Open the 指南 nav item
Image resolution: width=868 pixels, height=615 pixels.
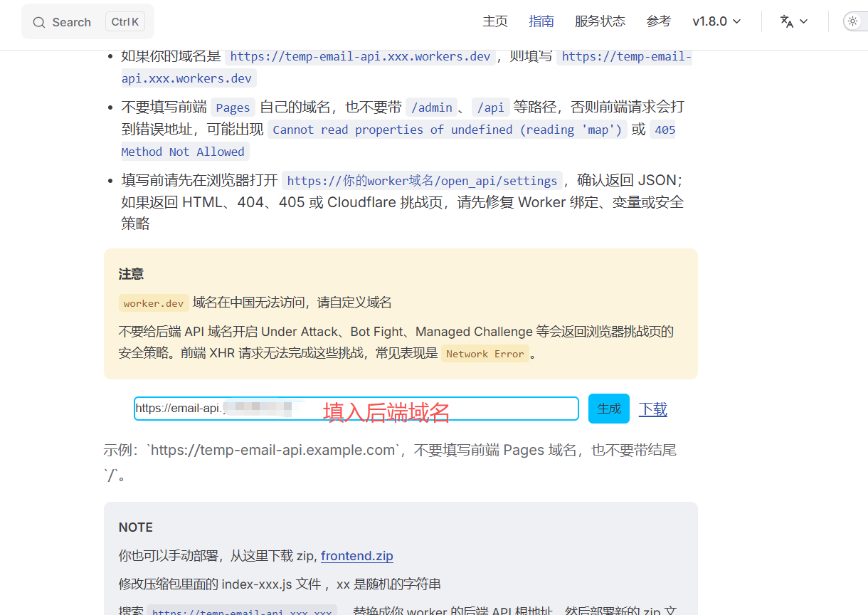click(x=541, y=21)
